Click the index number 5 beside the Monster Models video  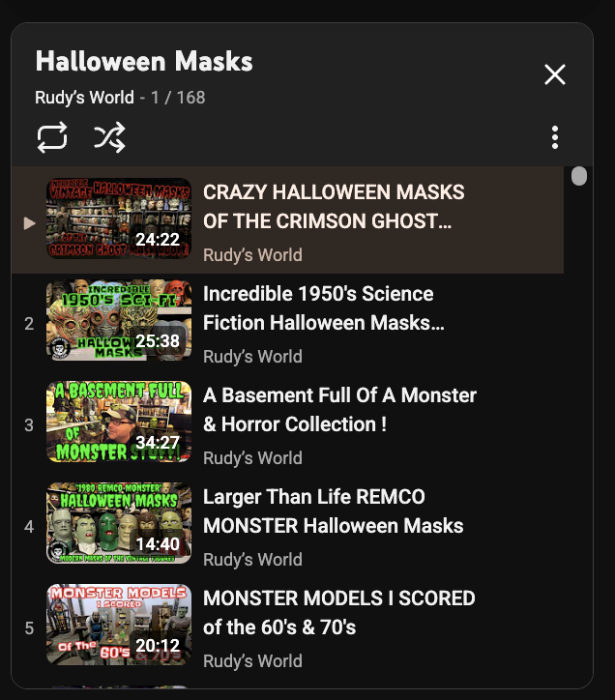[29, 628]
